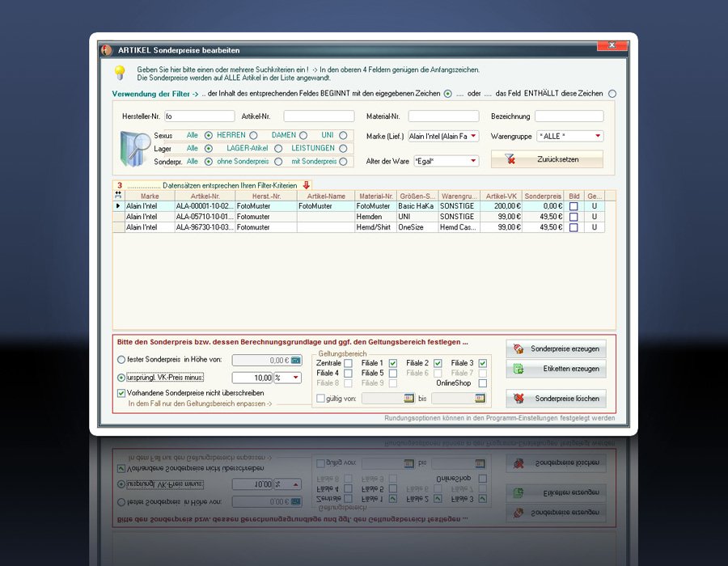Enable the 'gültig von' checkbox
The image size is (728, 566).
320,398
